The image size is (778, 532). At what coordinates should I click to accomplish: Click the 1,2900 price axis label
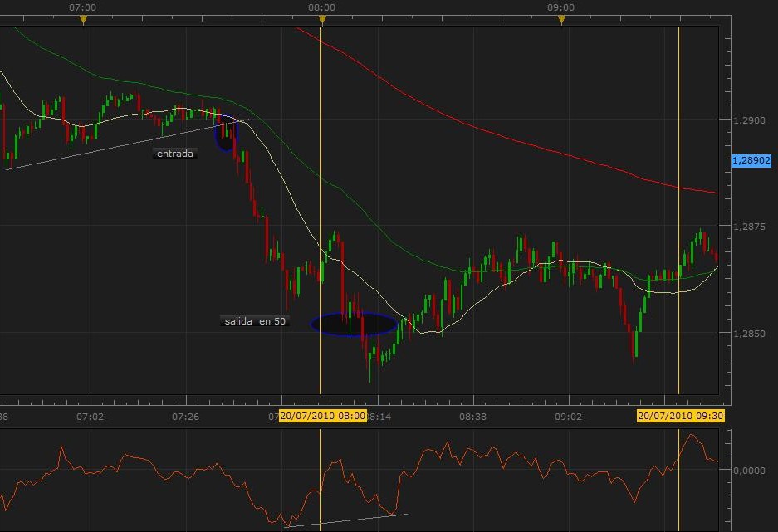click(x=749, y=120)
